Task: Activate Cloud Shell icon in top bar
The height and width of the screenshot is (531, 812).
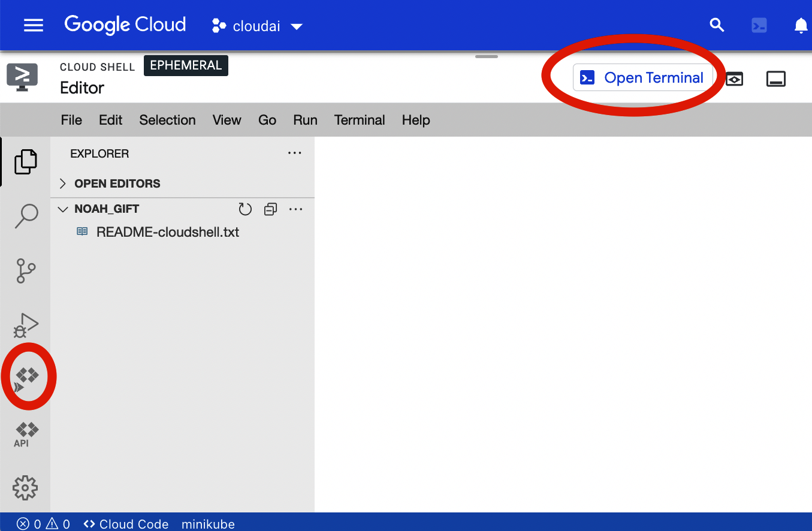Action: [759, 25]
